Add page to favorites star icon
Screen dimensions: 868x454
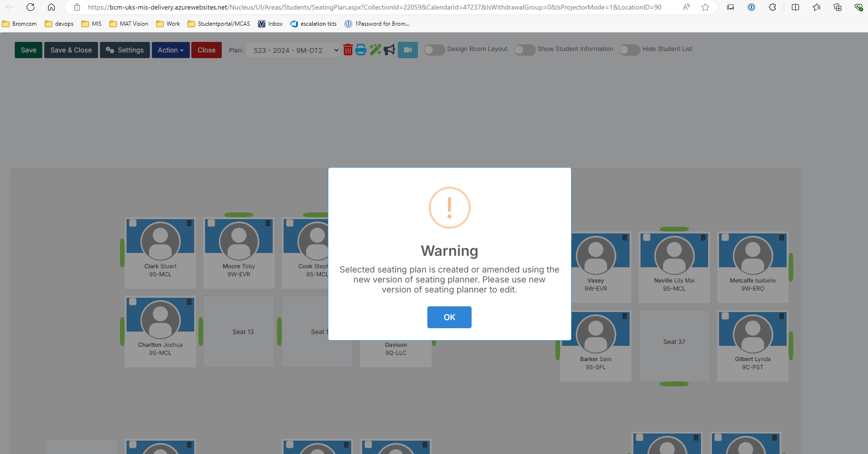[705, 7]
